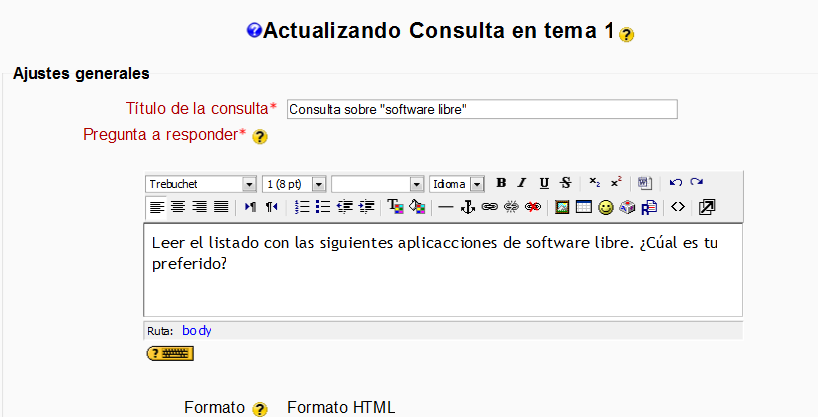Apply italic formatting

(521, 183)
